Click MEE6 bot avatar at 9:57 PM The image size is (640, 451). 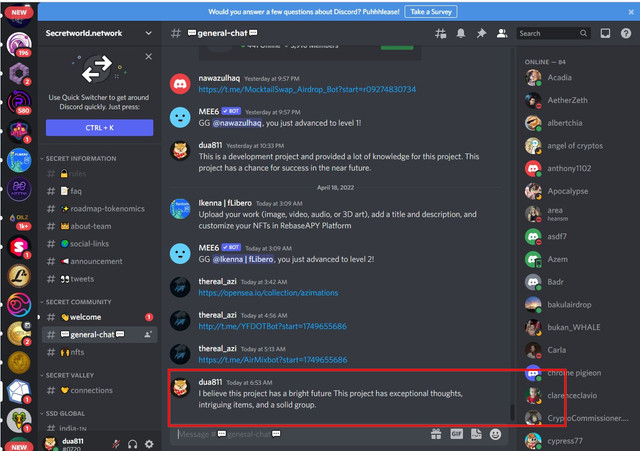pyautogui.click(x=180, y=118)
